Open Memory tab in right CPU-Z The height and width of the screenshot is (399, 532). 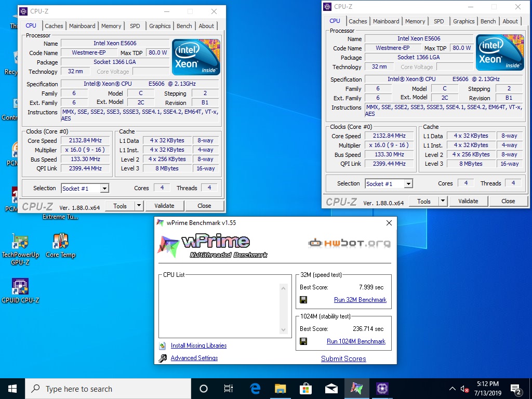415,21
